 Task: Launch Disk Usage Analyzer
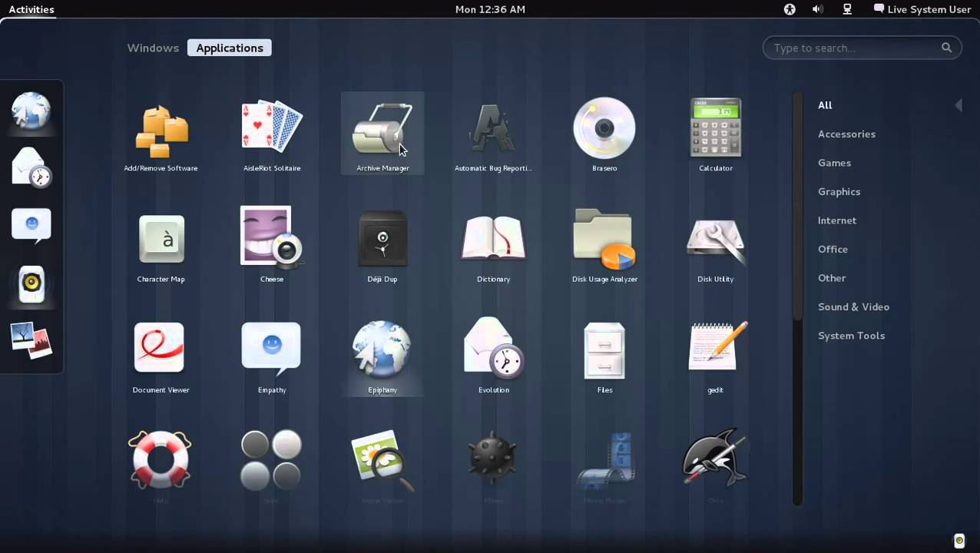click(604, 244)
